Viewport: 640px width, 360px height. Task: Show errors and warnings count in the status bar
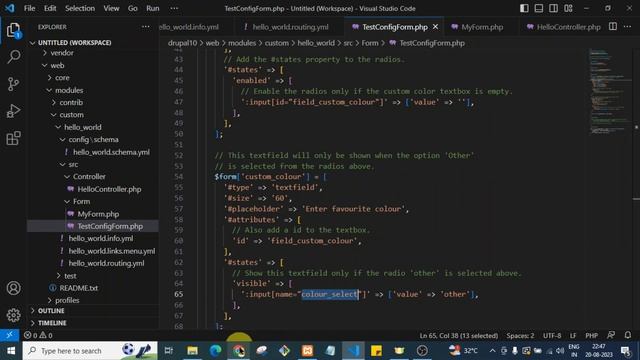[38, 335]
